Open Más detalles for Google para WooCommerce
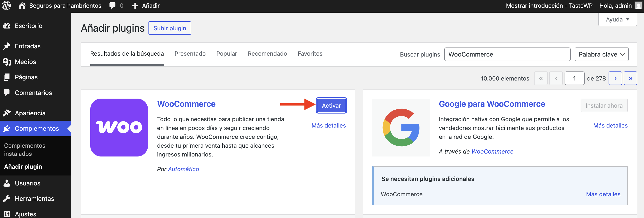Viewport: 644px width, 218px height. (x=611, y=126)
